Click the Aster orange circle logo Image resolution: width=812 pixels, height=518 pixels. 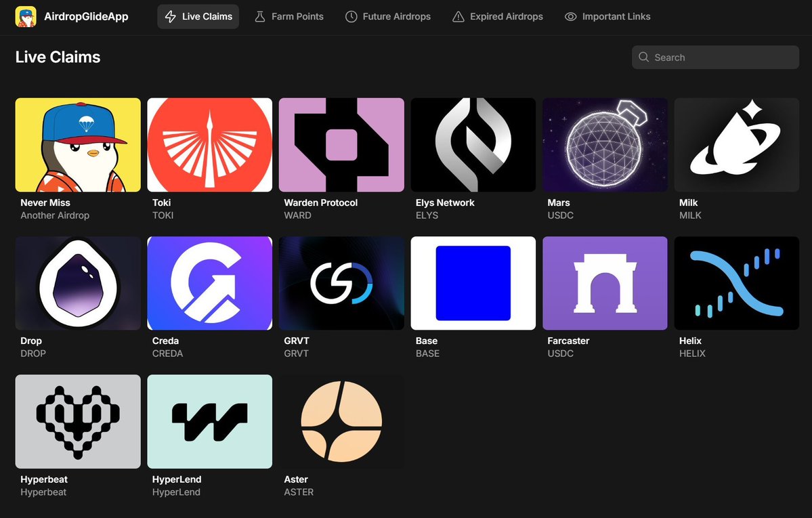tap(341, 421)
